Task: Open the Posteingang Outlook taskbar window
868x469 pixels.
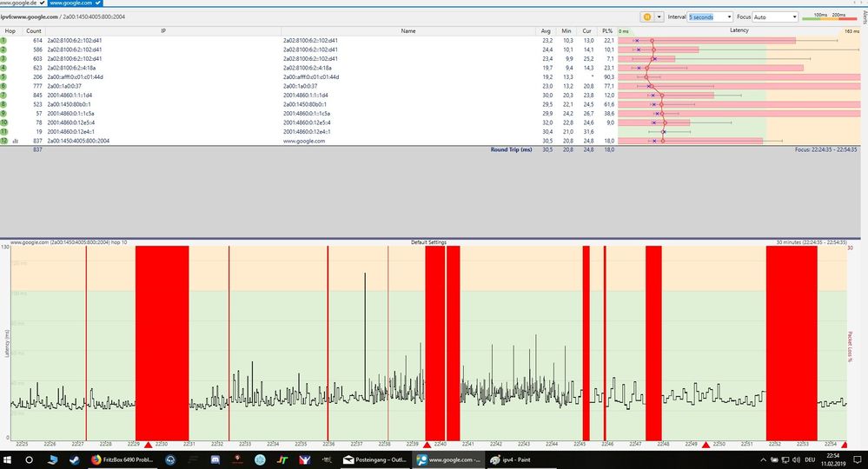Action: pyautogui.click(x=374, y=459)
